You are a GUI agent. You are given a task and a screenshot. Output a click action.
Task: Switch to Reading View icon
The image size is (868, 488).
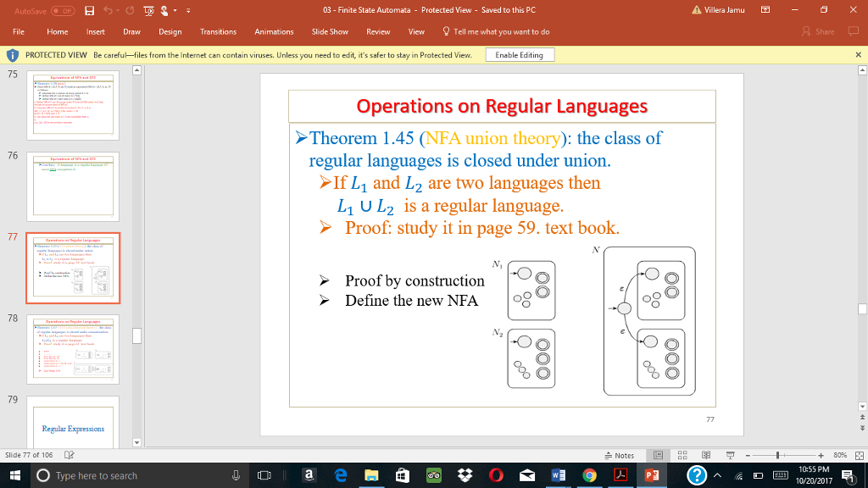click(x=706, y=455)
